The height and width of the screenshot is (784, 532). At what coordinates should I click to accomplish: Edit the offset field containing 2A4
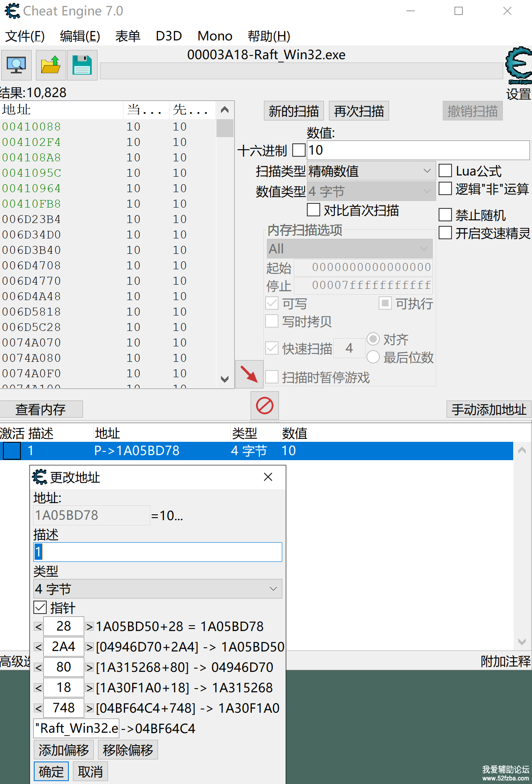[x=64, y=647]
